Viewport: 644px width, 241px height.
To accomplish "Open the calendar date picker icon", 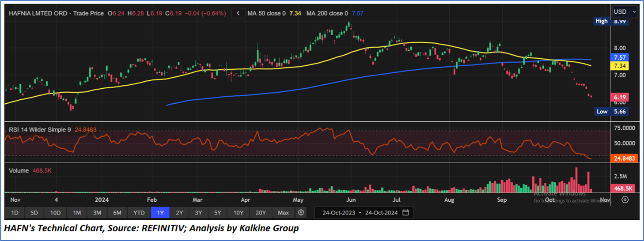I will point(405,212).
